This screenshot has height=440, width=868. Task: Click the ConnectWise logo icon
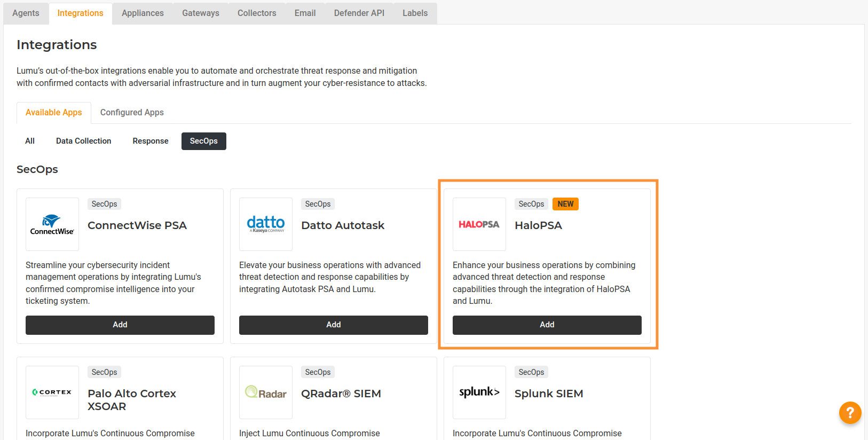[x=52, y=224]
